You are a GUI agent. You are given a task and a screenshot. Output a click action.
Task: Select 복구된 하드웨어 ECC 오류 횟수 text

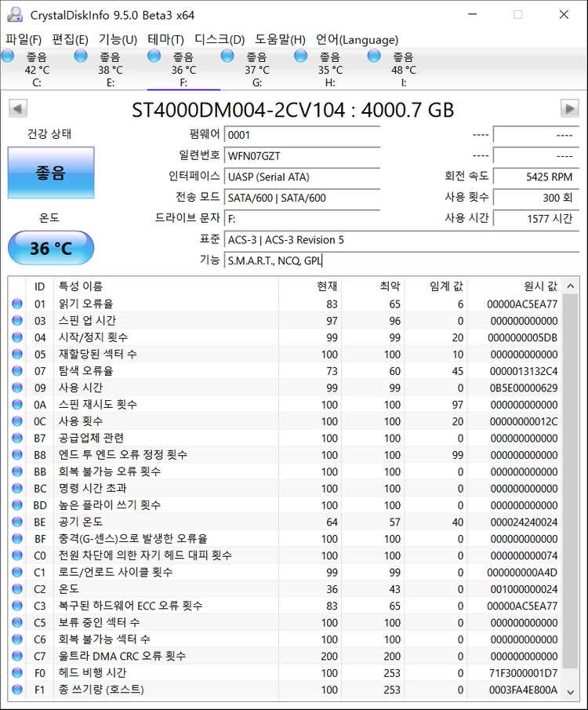click(130, 606)
